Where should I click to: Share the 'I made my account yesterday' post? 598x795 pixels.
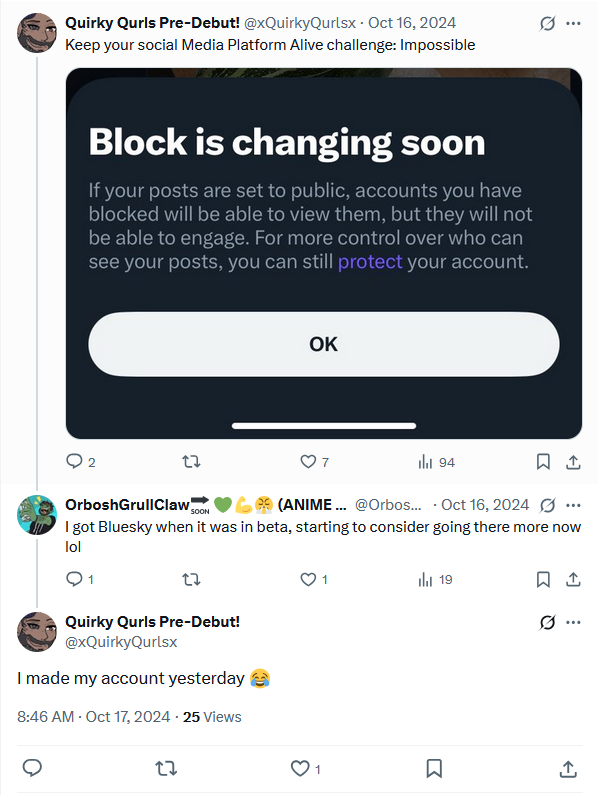[568, 769]
